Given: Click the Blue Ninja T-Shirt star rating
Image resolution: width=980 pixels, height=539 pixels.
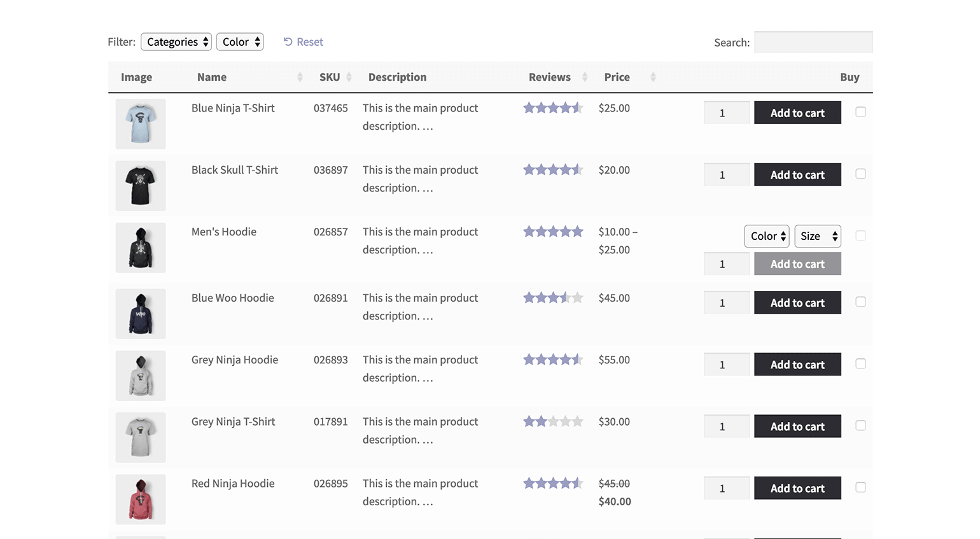Looking at the screenshot, I should coord(552,108).
